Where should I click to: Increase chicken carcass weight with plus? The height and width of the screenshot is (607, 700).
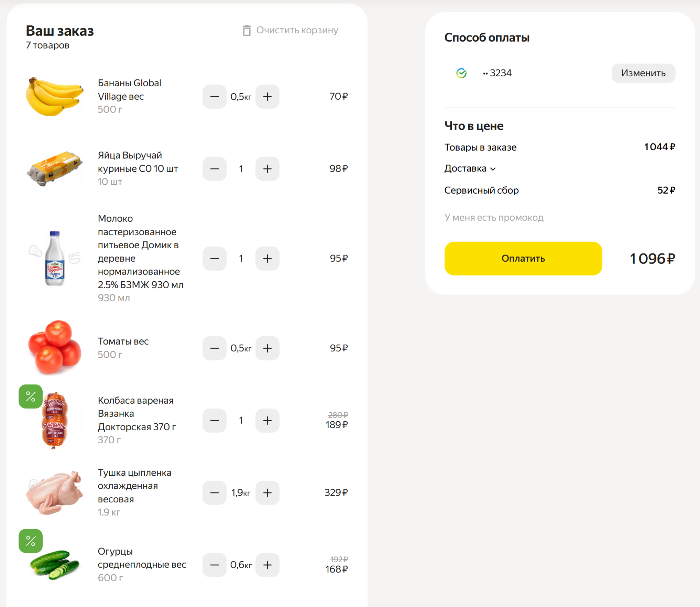pyautogui.click(x=267, y=493)
